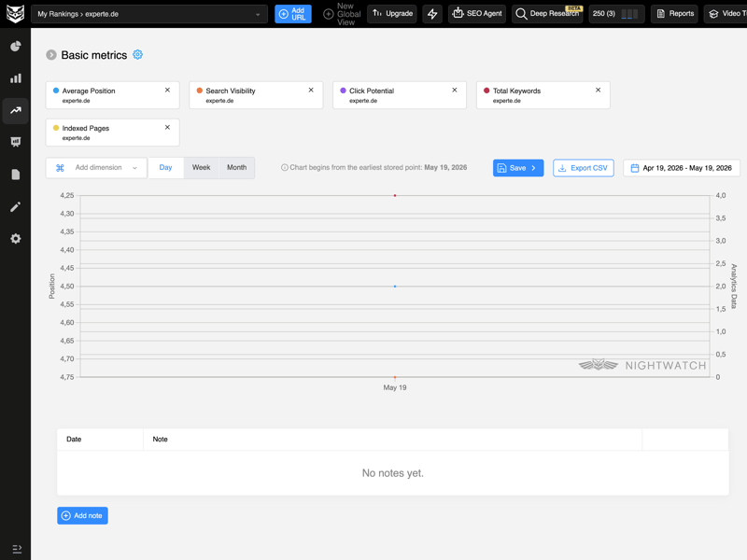The image size is (747, 560).
Task: Click the Add note button
Action: pyautogui.click(x=82, y=516)
